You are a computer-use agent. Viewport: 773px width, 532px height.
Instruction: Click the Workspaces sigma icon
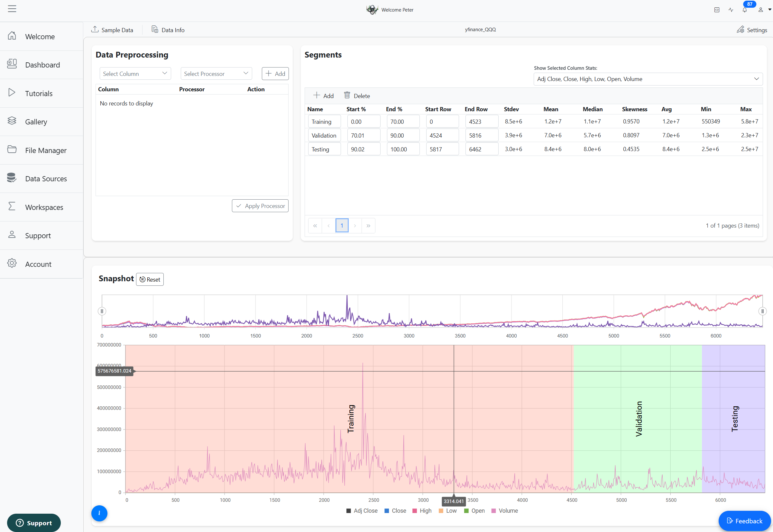[x=12, y=206]
